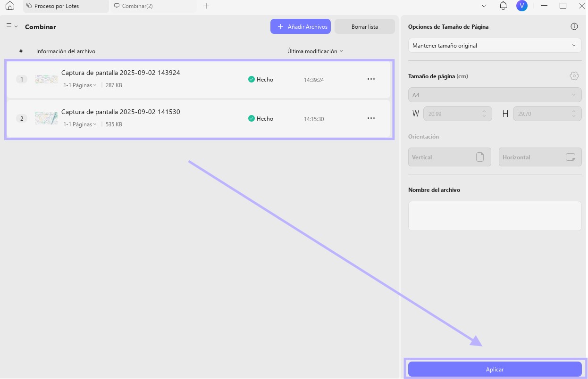Open Mantener tamaño original dropdown
The image size is (588, 379).
(495, 46)
